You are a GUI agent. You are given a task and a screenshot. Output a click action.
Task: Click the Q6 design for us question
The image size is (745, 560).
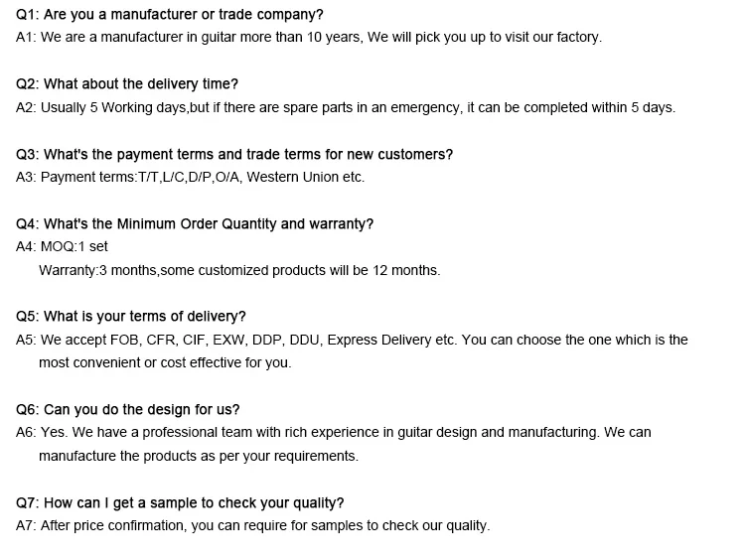click(x=128, y=409)
